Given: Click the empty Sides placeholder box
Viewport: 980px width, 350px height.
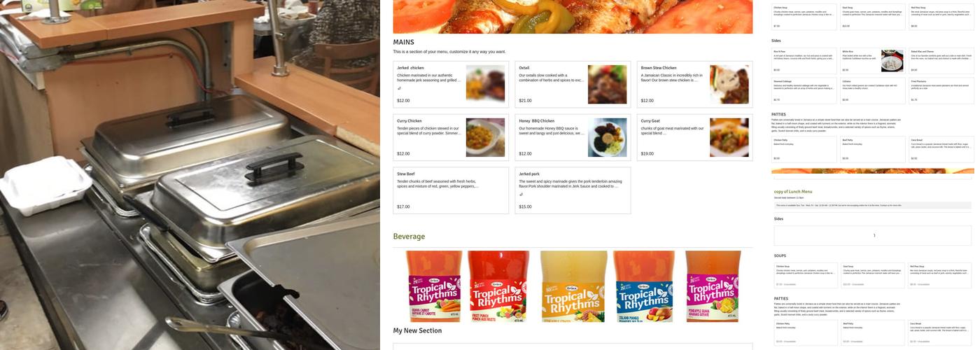Looking at the screenshot, I should (x=873, y=235).
